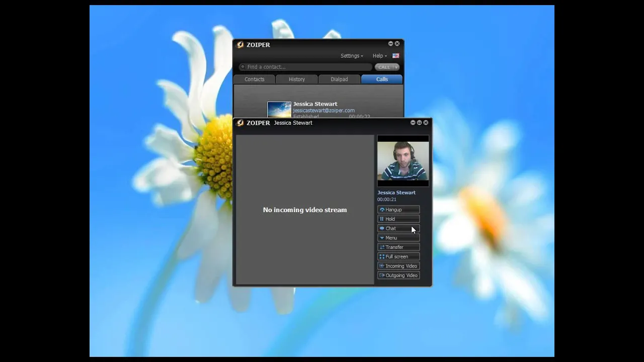
Task: Toggle the Incoming Video stream
Action: (398, 266)
